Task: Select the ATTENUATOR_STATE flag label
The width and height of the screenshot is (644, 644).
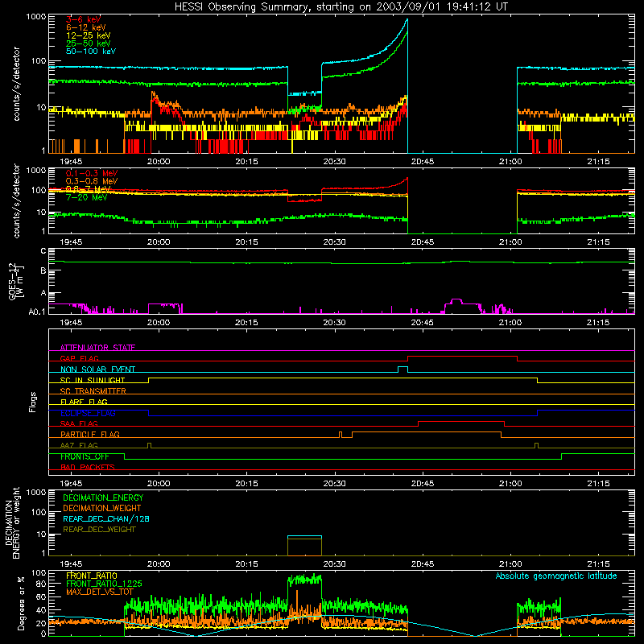Action: pyautogui.click(x=97, y=348)
